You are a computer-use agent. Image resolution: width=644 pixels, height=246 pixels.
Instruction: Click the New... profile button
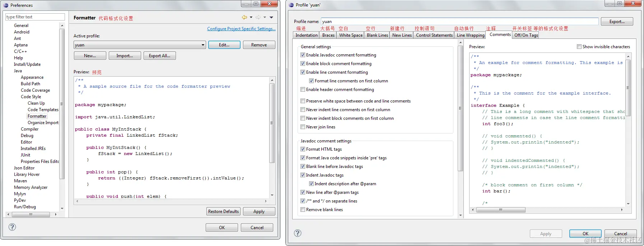coord(90,56)
